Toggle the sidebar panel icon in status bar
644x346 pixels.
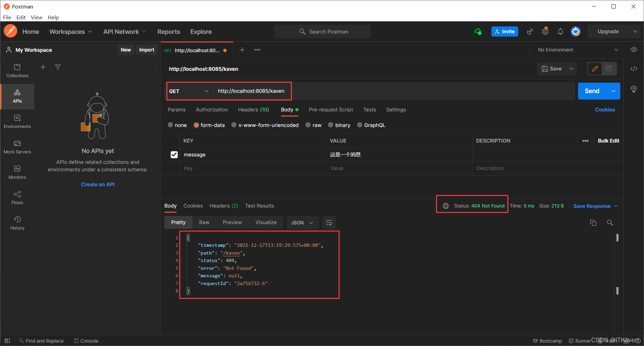point(7,341)
